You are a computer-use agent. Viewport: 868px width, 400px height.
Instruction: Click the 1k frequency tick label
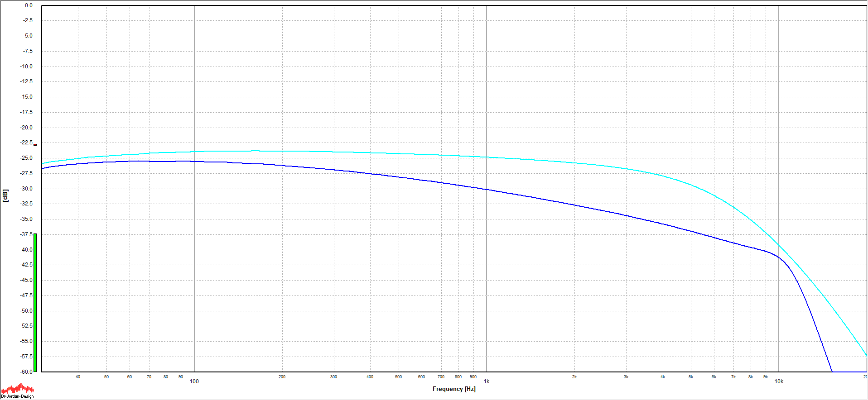487,381
